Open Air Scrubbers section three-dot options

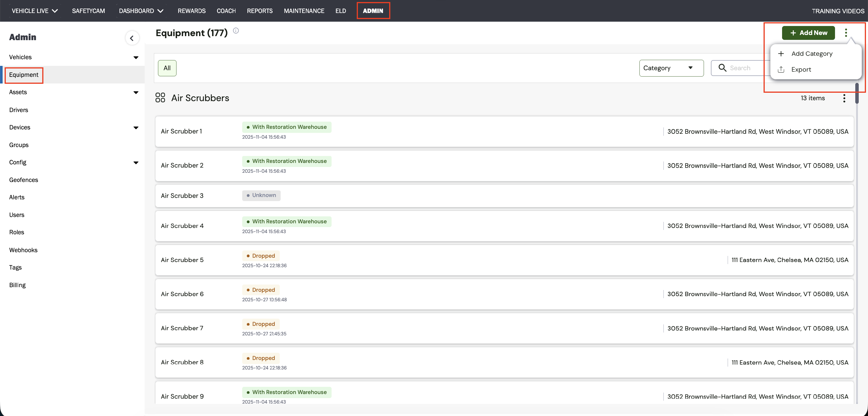tap(844, 98)
